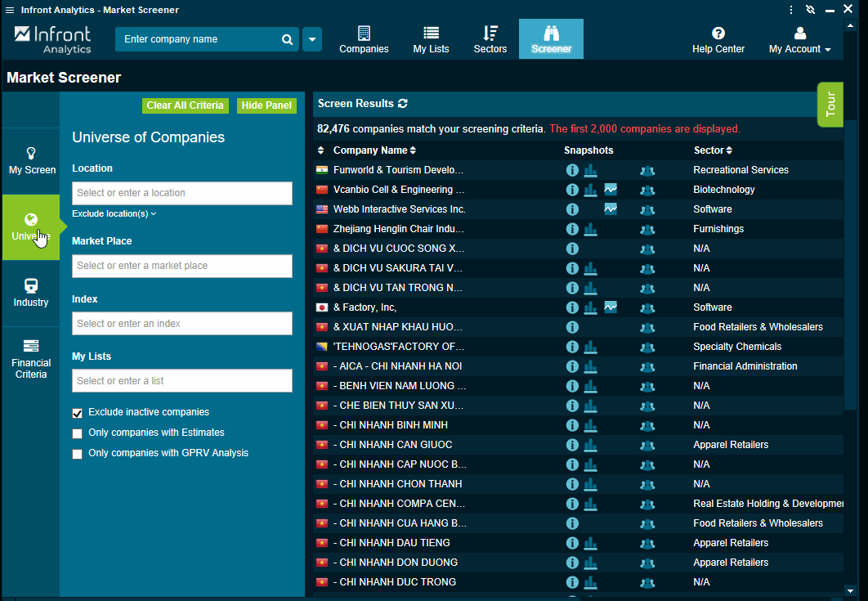Enable Only companies with GPRV Analysis

click(x=78, y=454)
